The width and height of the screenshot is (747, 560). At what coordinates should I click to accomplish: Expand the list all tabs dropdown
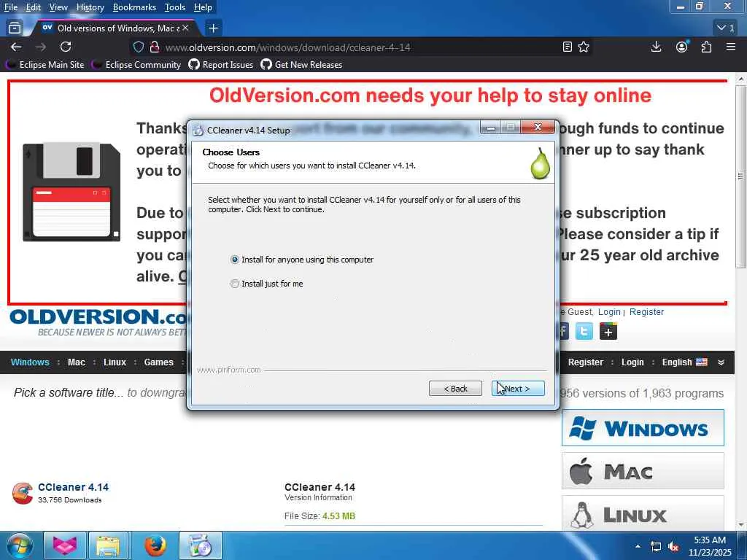(x=726, y=28)
